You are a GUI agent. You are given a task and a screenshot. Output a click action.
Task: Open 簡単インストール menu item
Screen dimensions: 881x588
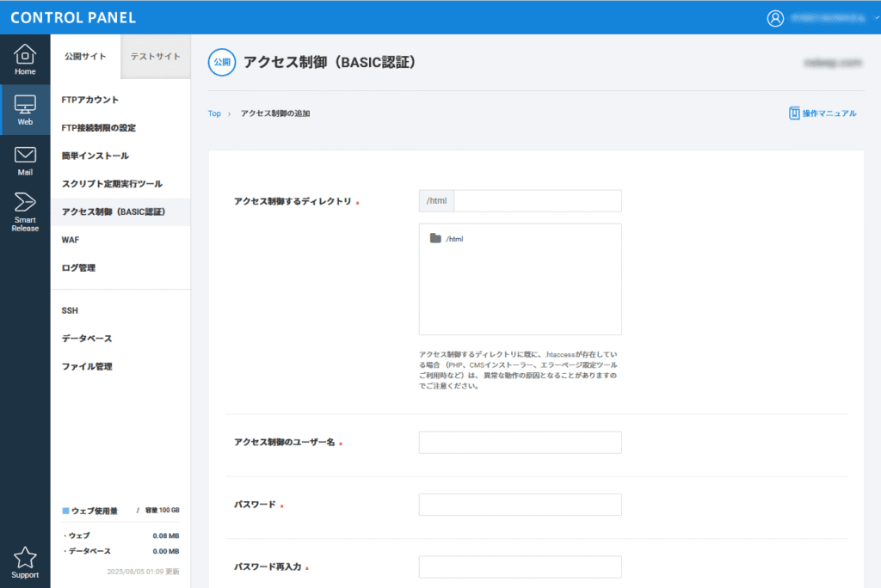120,156
